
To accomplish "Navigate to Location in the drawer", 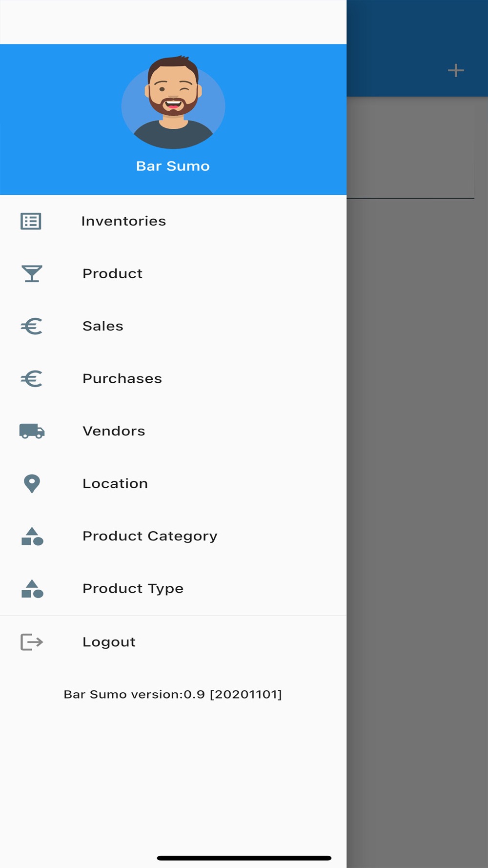I will [115, 483].
